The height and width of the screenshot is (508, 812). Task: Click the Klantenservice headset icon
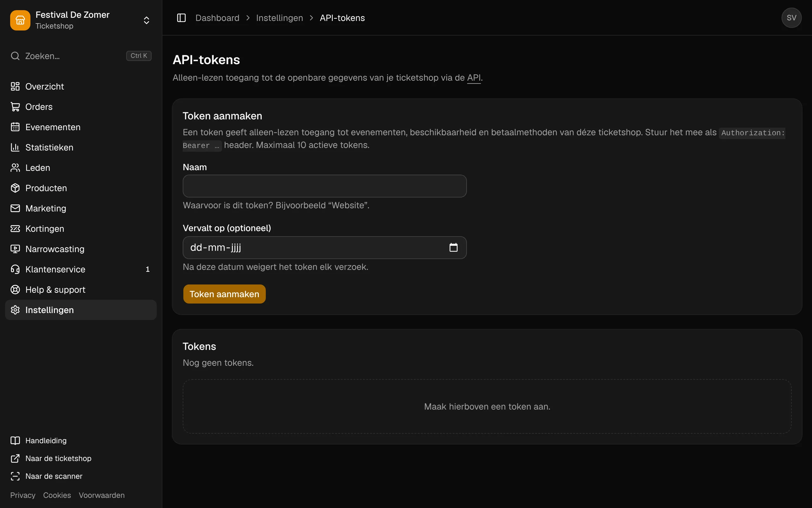point(15,270)
